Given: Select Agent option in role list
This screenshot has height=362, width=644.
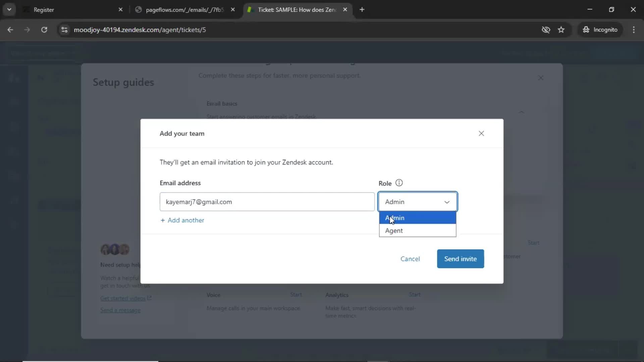Looking at the screenshot, I should tap(418, 231).
